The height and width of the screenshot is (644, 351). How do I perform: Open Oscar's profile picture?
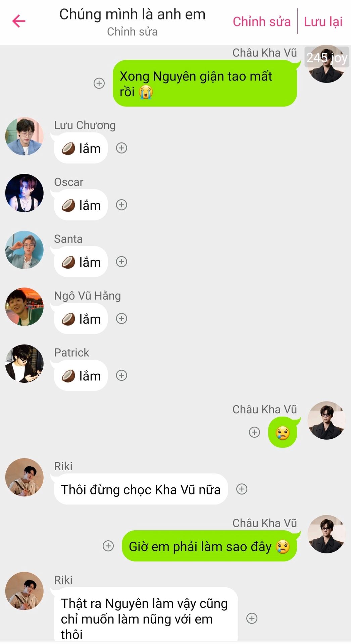pyautogui.click(x=24, y=193)
